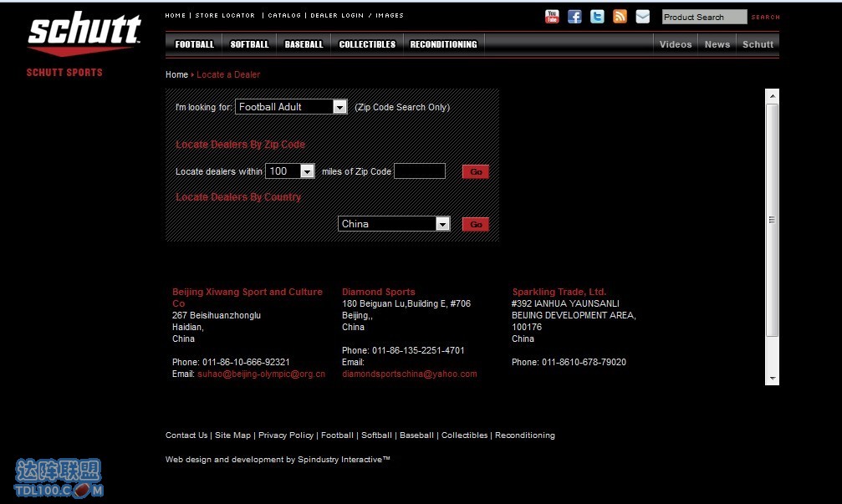The height and width of the screenshot is (504, 842).
Task: Go to the Videos section
Action: click(676, 44)
